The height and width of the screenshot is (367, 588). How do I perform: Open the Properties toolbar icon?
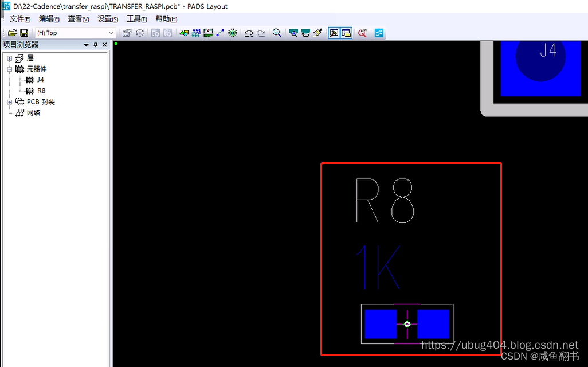[127, 33]
